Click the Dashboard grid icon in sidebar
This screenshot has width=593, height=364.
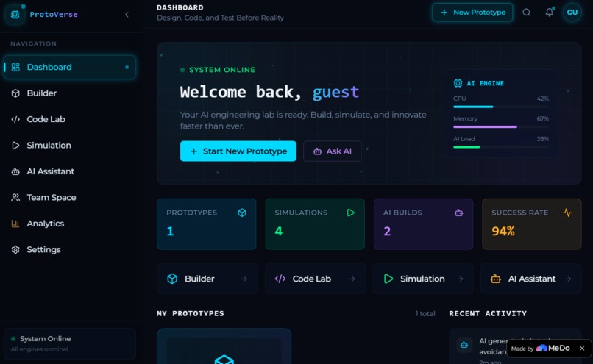coord(15,67)
